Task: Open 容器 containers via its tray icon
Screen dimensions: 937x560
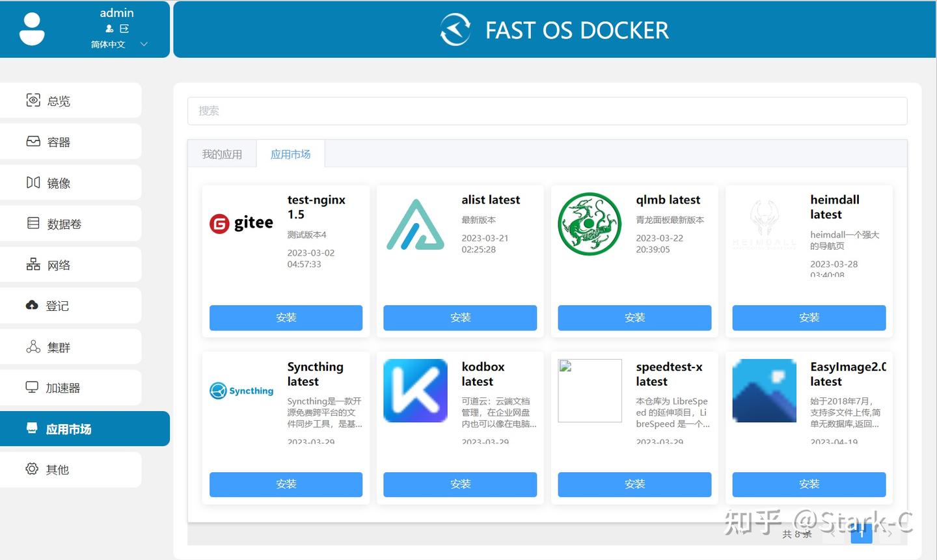Action: [x=33, y=141]
